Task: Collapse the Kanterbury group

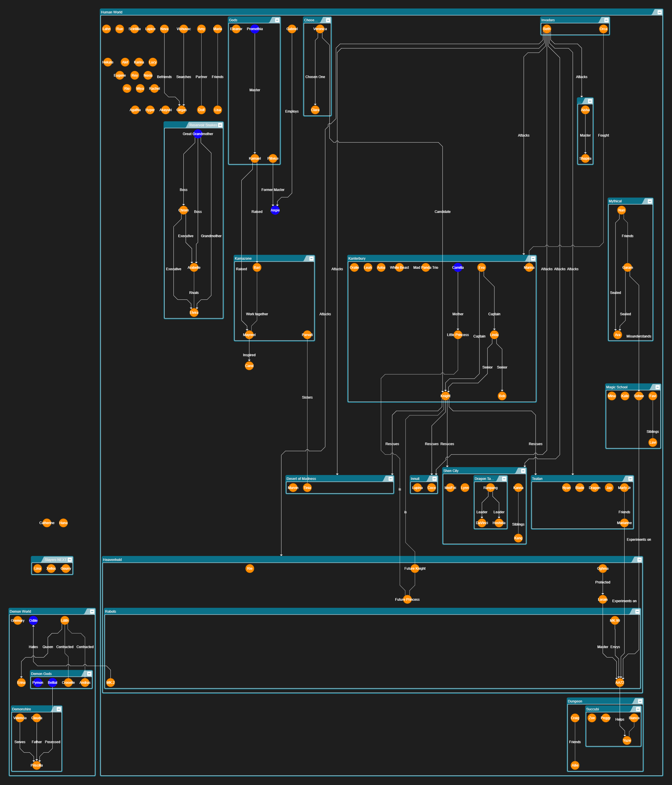Action: click(x=533, y=258)
